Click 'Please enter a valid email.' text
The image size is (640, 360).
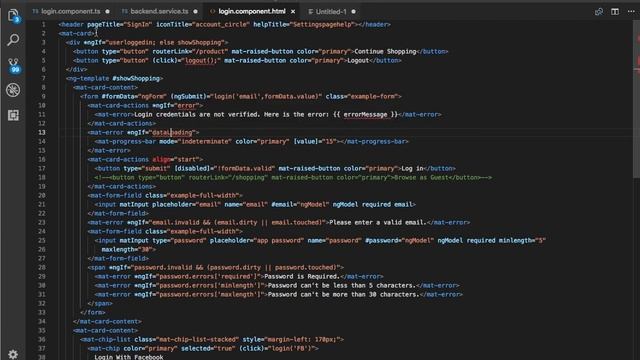click(x=378, y=222)
